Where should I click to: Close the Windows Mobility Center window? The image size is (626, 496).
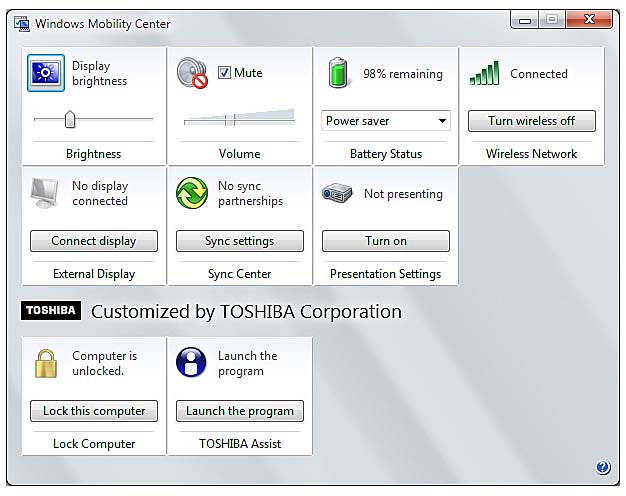[589, 19]
